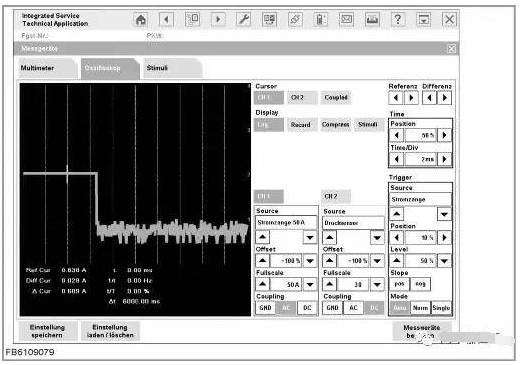Click the envelope message icon
520x365 pixels.
click(347, 20)
